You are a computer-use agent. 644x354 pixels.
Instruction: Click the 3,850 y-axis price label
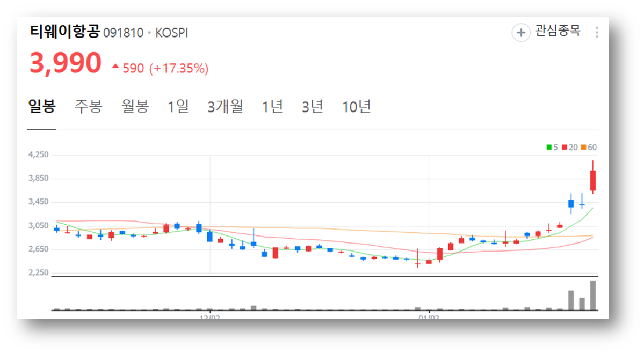(x=38, y=178)
